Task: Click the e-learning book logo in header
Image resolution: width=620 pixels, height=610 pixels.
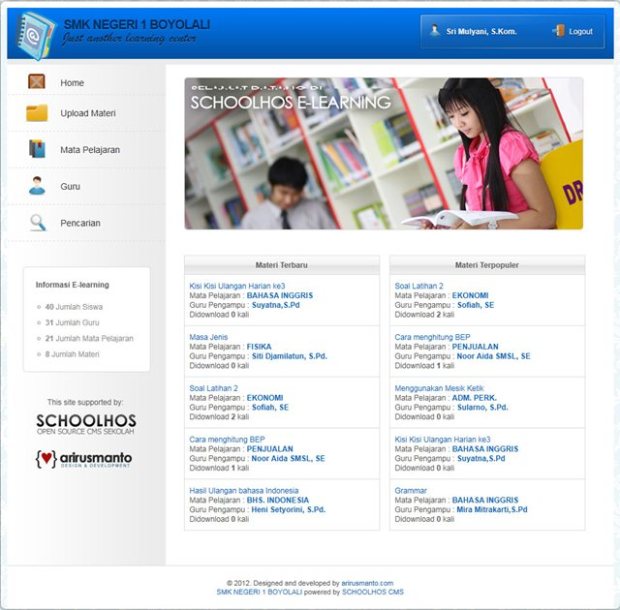Action: [35, 33]
